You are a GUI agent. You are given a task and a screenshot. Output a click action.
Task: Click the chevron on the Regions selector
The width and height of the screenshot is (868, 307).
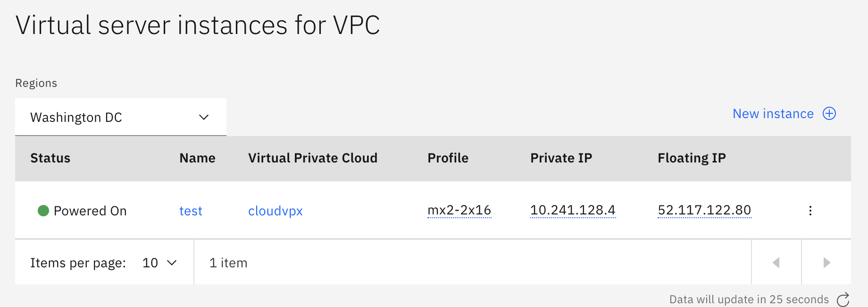203,117
